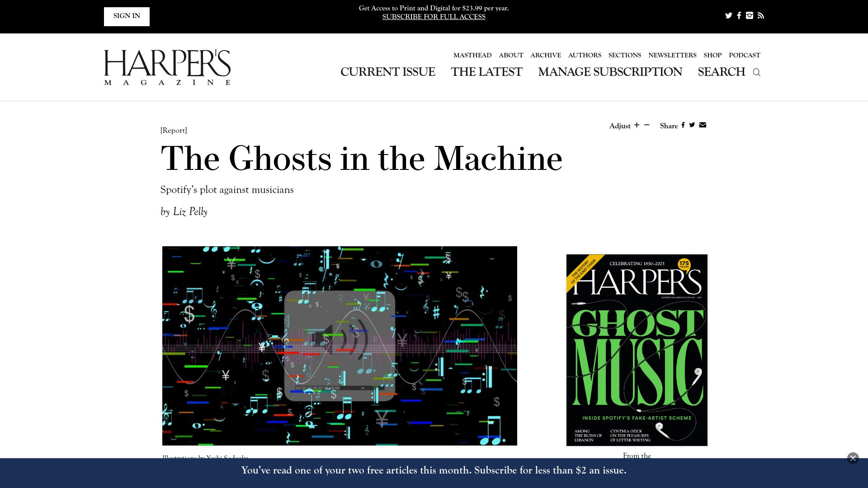Open the Masthead page
The image size is (868, 488).
click(472, 55)
